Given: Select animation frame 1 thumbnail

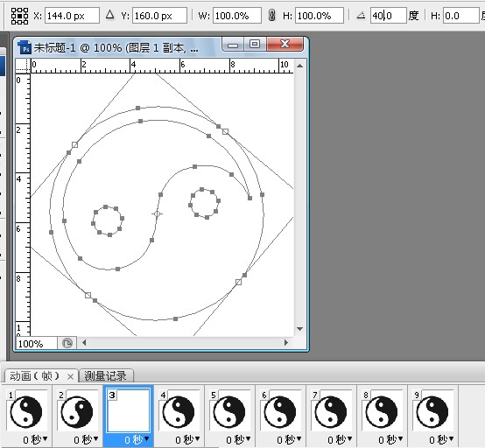Looking at the screenshot, I should pyautogui.click(x=26, y=411).
